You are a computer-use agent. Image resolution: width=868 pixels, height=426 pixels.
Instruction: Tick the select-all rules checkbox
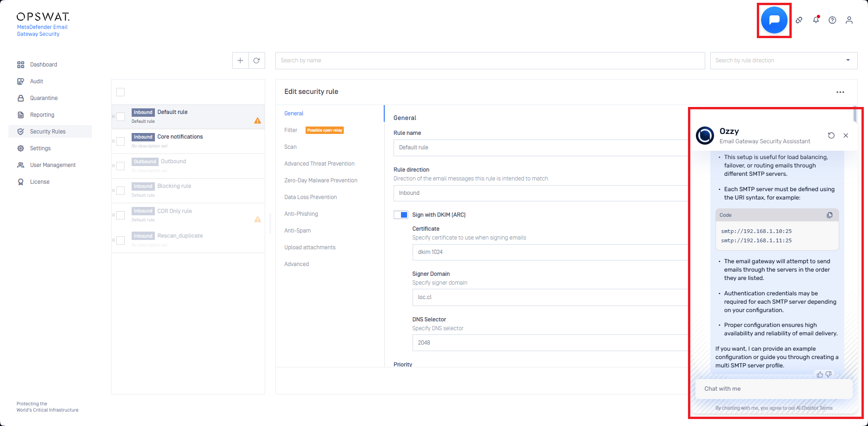pos(120,92)
